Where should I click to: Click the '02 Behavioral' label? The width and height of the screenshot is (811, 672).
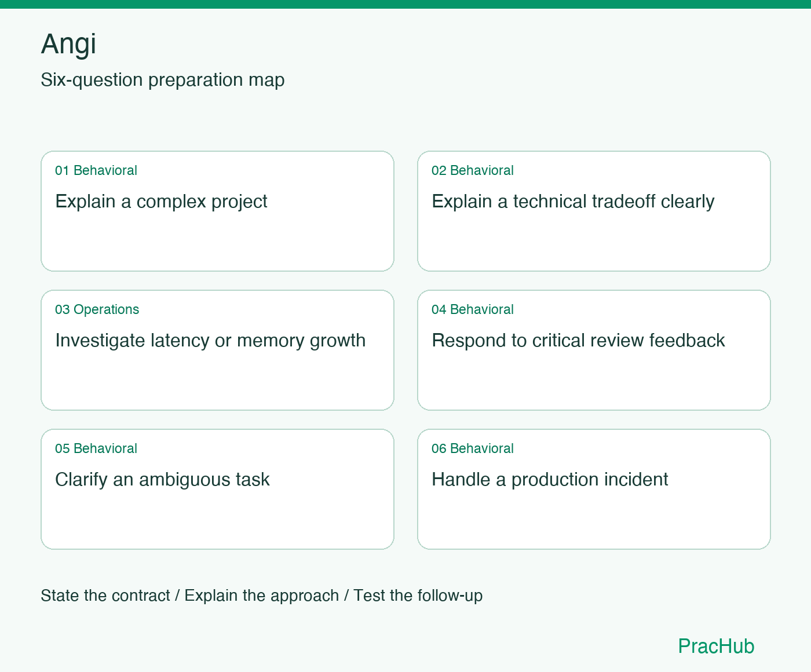[473, 170]
